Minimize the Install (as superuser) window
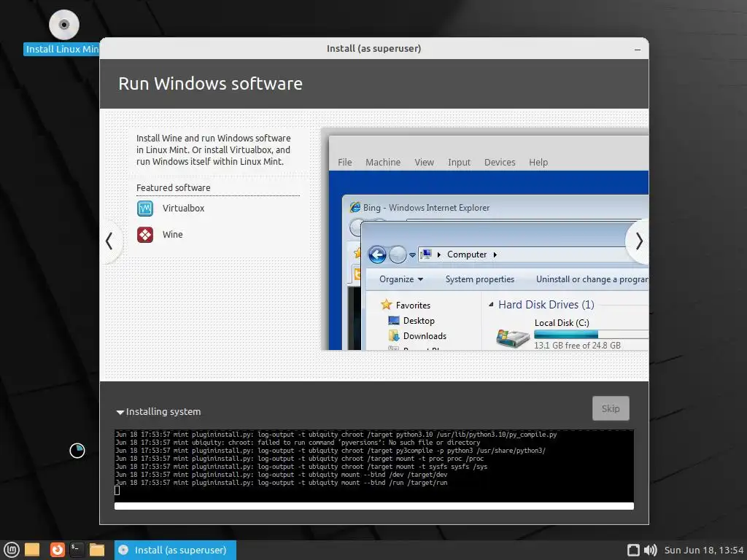 pyautogui.click(x=638, y=49)
